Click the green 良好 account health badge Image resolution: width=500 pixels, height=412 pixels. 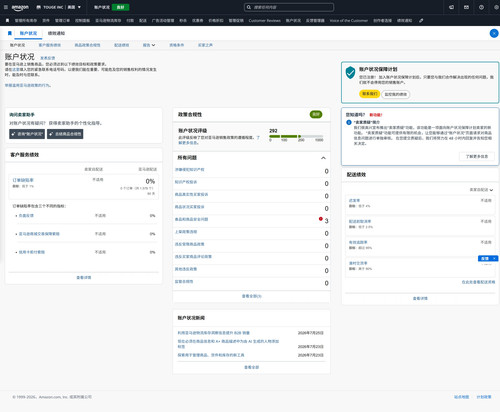pos(120,7)
